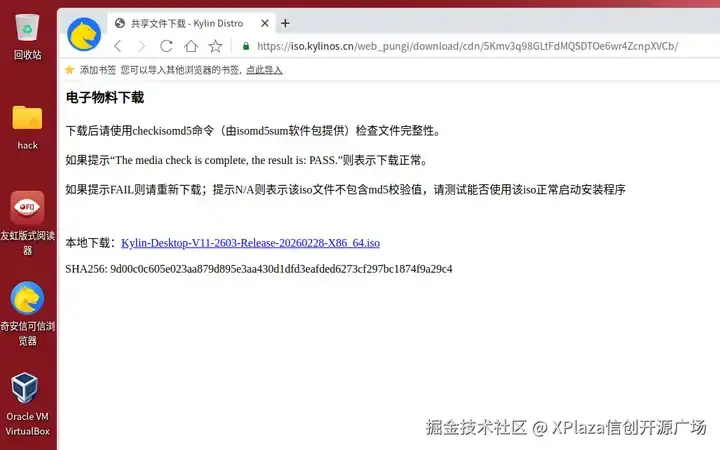Open the hack folder on desktop
Image resolution: width=720 pixels, height=450 pixels.
point(28,127)
